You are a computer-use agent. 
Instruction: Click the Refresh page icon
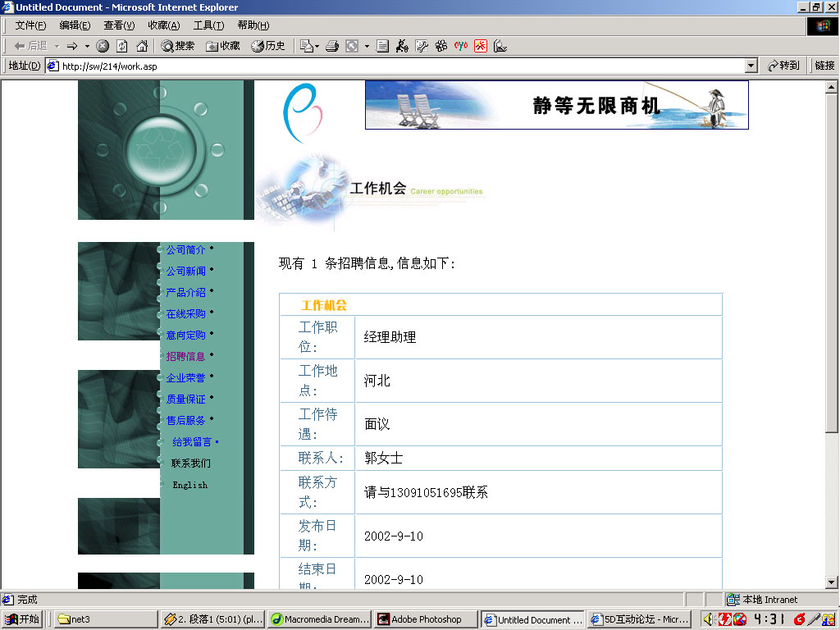[122, 46]
